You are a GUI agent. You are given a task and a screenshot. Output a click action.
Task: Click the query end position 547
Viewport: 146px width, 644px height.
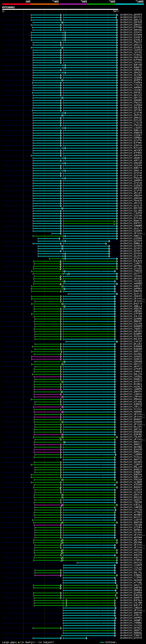point(115,11)
